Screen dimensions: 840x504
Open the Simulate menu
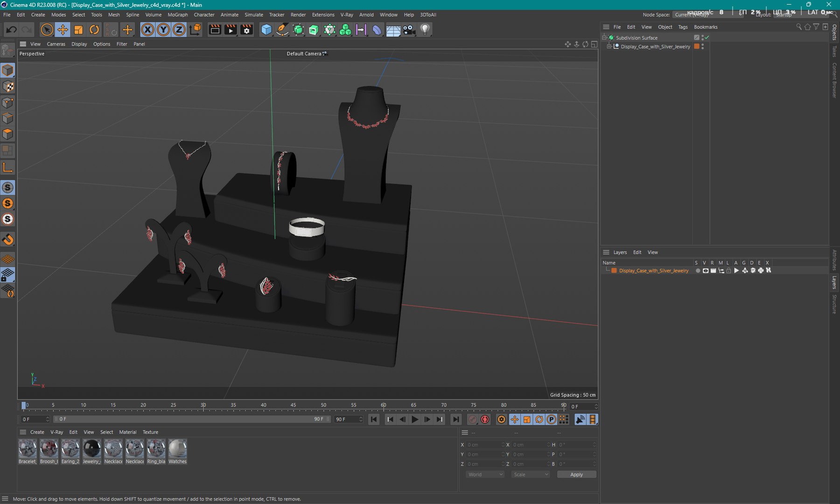pyautogui.click(x=253, y=15)
